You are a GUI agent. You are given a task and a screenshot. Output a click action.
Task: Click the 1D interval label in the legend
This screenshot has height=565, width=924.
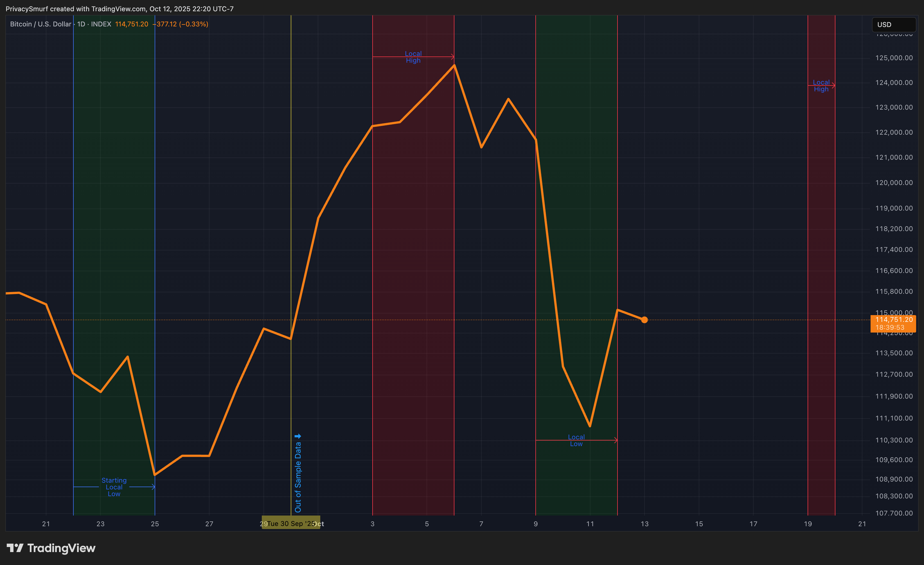pos(81,24)
